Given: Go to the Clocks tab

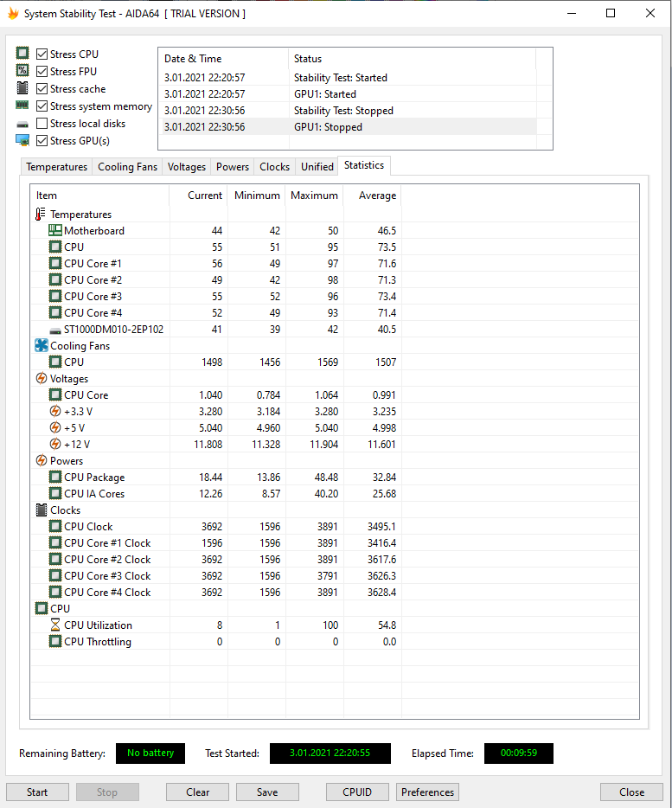Looking at the screenshot, I should 275,167.
